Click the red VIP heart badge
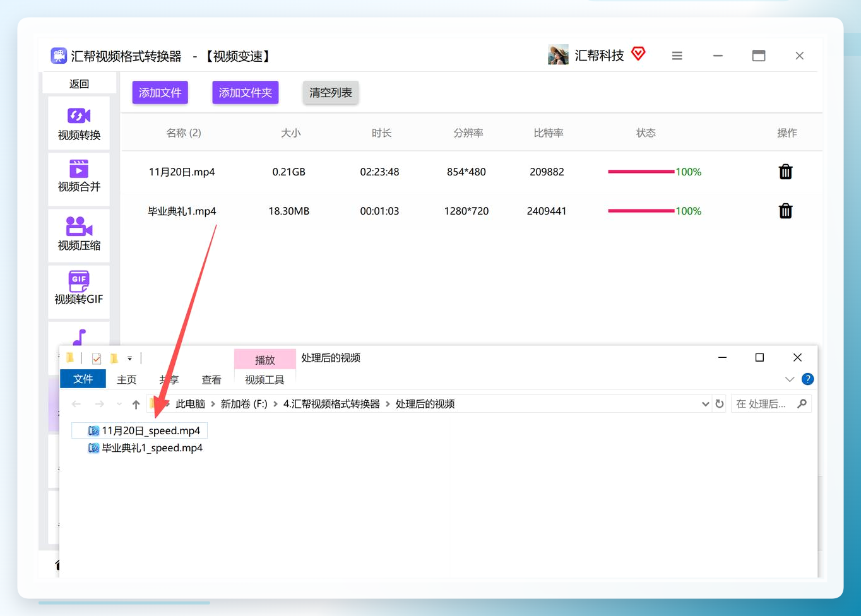This screenshot has height=616, width=861. click(638, 54)
